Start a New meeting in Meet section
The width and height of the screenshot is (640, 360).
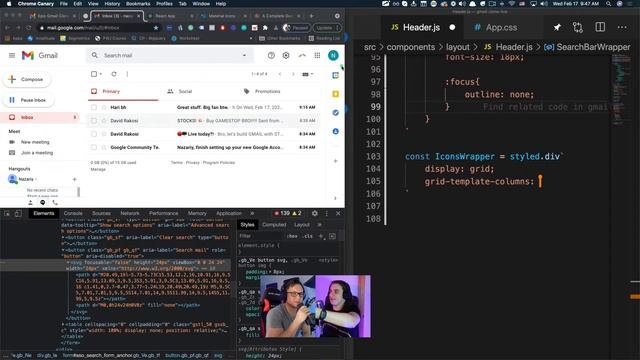coord(35,142)
